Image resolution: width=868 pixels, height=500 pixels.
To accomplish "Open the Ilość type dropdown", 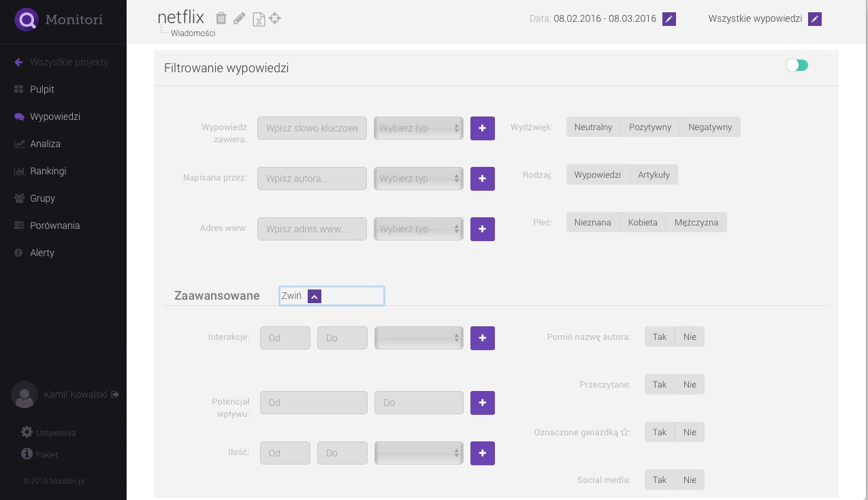I will coord(419,453).
